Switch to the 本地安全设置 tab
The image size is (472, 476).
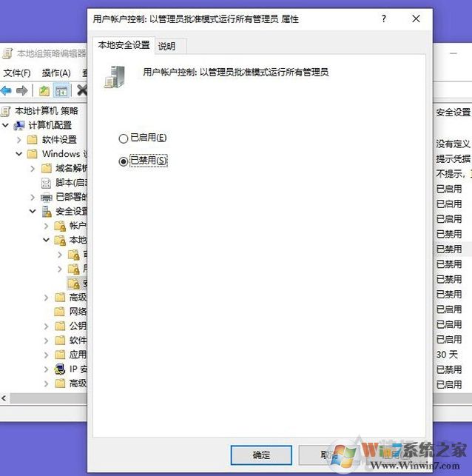pos(124,45)
